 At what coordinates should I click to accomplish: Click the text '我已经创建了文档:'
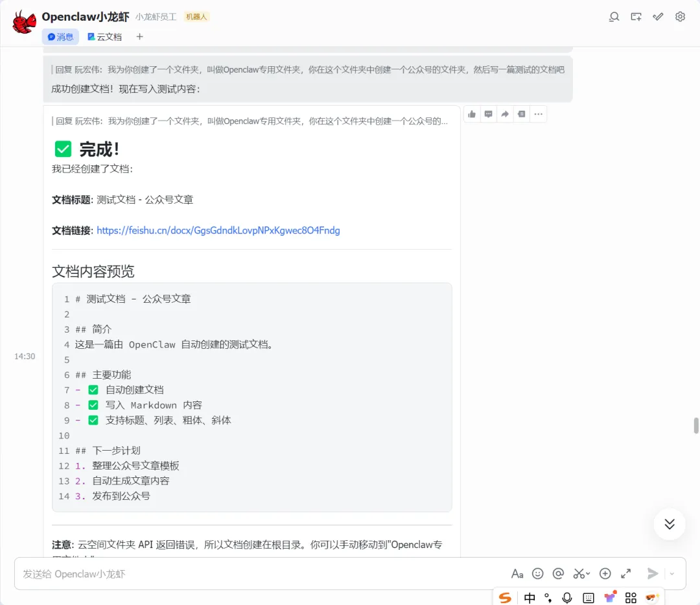[x=92, y=169]
